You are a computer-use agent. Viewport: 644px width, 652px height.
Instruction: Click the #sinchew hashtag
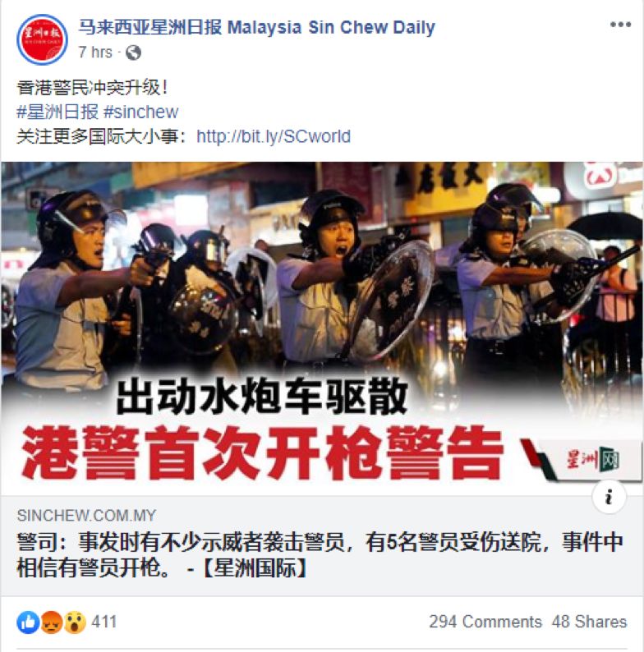(140, 112)
